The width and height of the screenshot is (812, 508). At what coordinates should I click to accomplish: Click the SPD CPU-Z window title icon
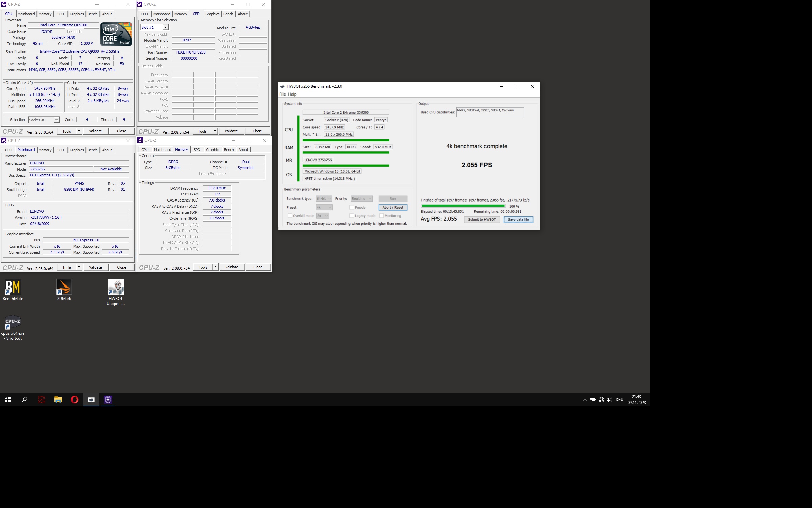coord(139,4)
